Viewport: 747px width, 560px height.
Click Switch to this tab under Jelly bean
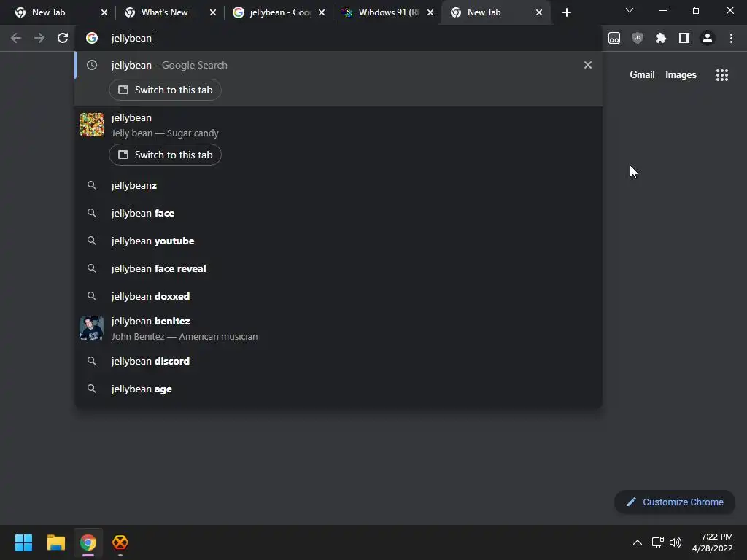165,155
